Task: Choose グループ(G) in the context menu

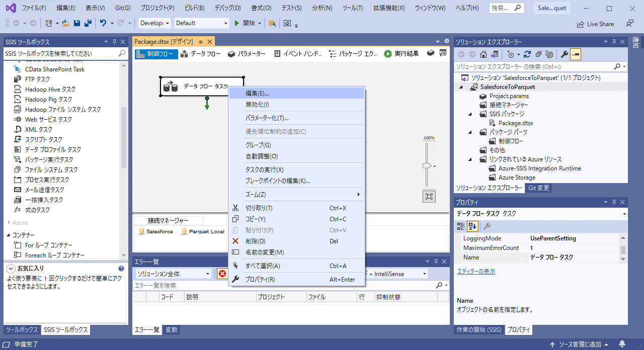Action: click(x=296, y=145)
